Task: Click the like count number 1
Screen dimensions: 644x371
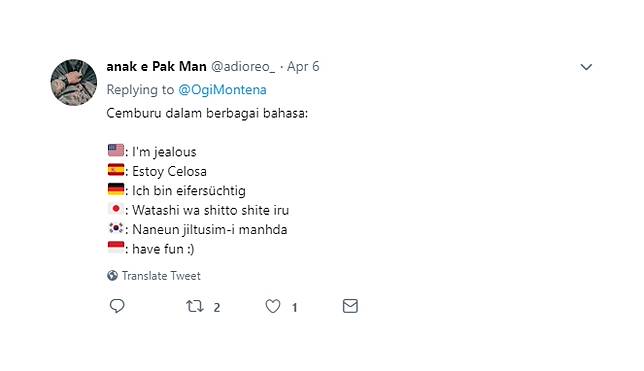Action: point(294,307)
